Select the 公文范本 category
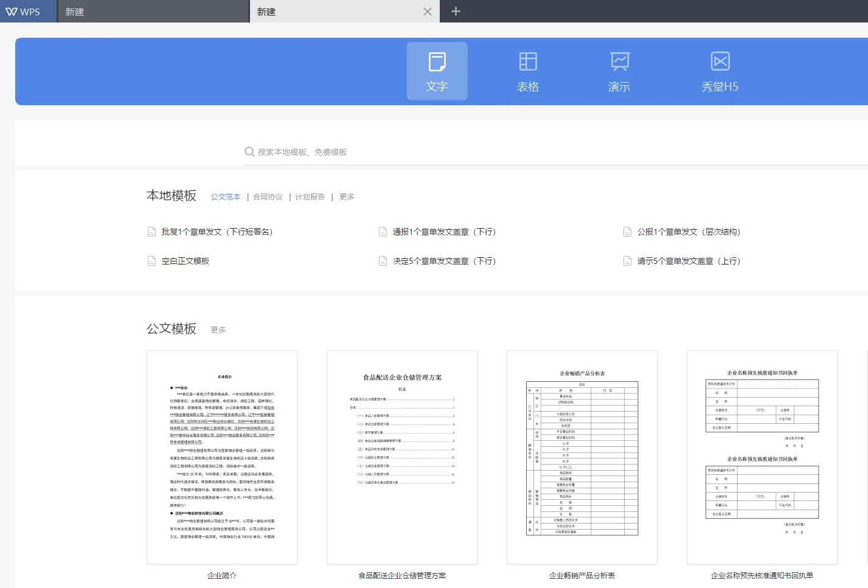The height and width of the screenshot is (588, 868). 225,196
